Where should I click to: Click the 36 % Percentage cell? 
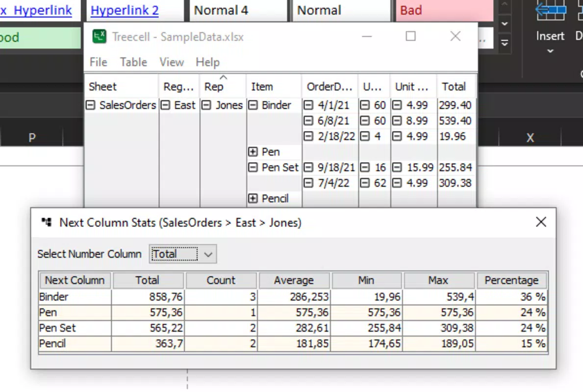click(x=511, y=297)
